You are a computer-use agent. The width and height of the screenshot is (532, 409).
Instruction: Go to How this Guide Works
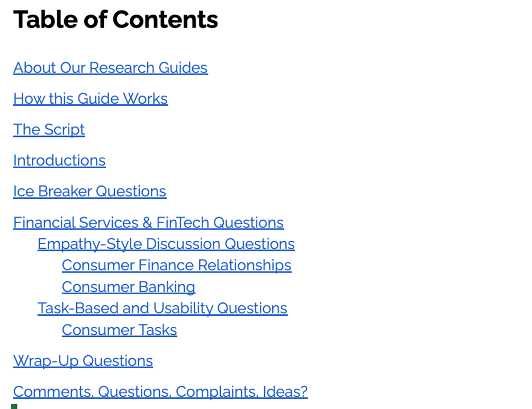(x=91, y=99)
